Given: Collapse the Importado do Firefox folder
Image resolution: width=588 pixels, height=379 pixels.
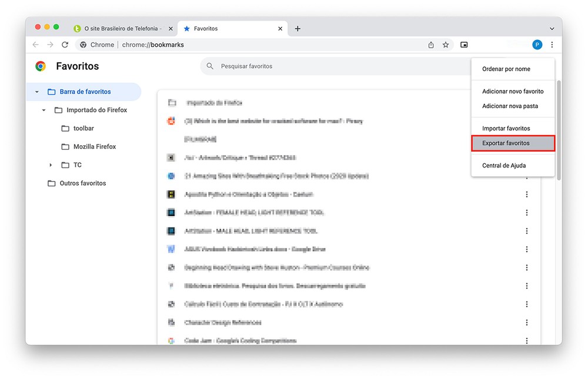Looking at the screenshot, I should click(44, 110).
